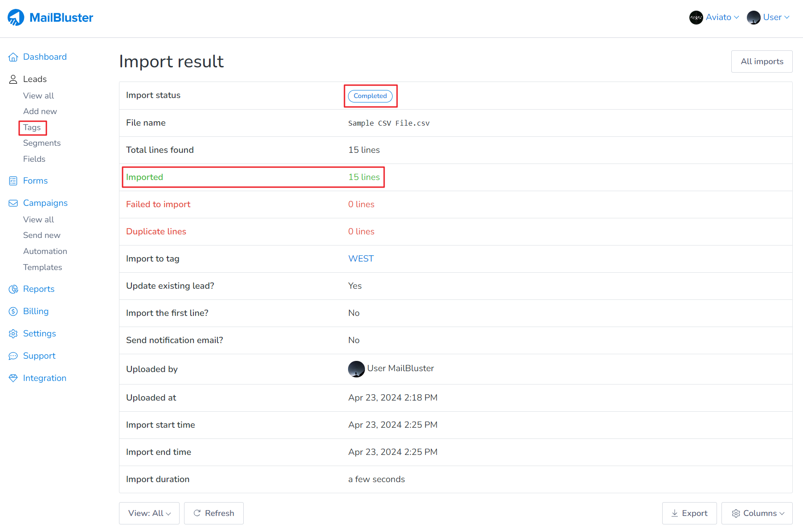Viewport: 803px width, 532px height.
Task: Go to Tags under Leads
Action: click(x=32, y=127)
